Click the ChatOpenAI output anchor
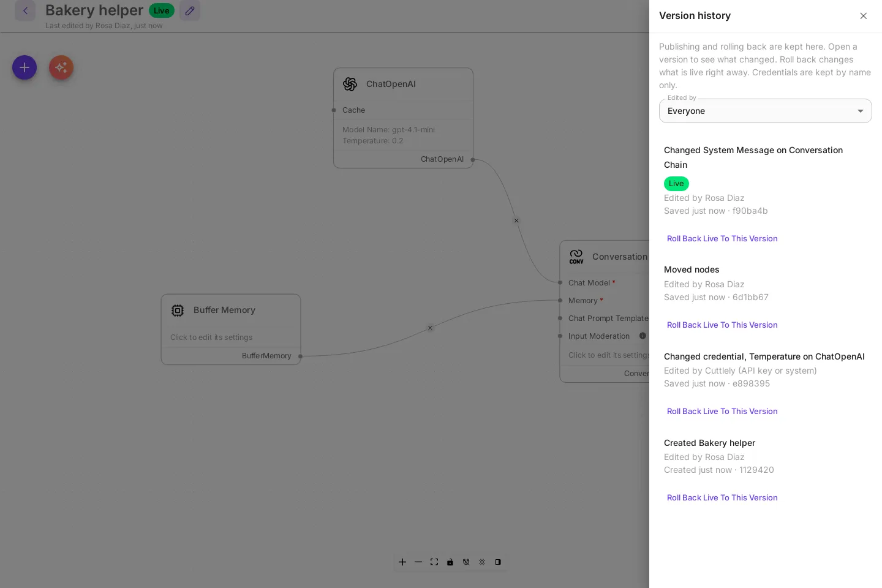 tap(473, 160)
